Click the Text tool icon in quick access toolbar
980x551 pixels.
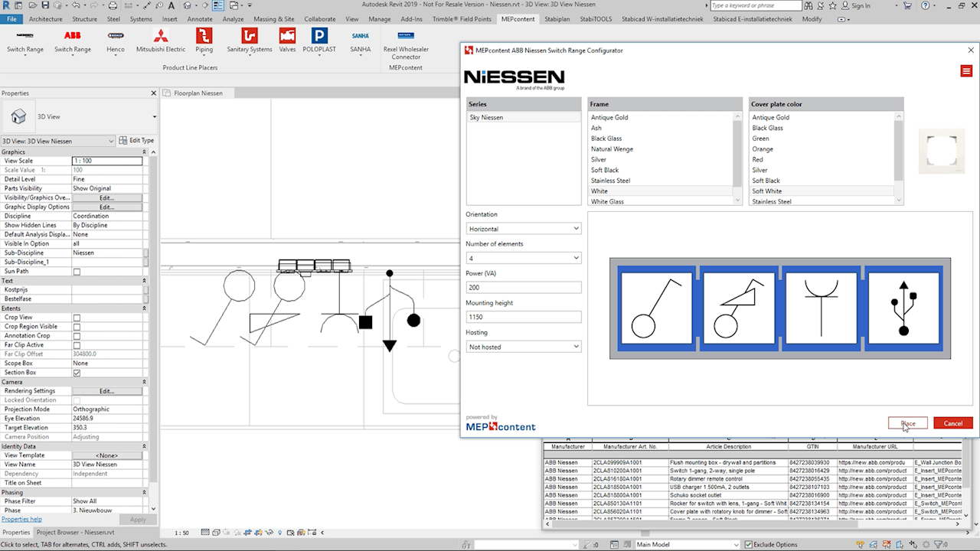point(173,5)
